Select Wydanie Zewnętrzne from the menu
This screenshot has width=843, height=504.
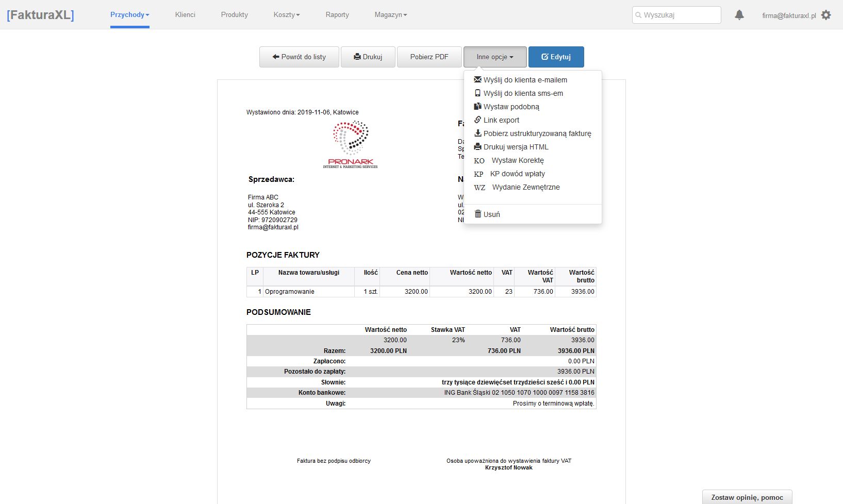(533, 187)
